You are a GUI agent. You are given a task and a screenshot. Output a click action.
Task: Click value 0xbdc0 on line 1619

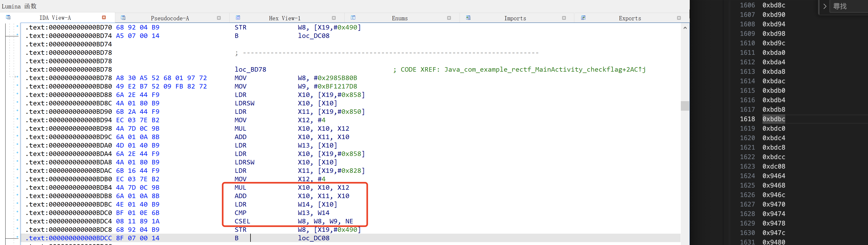coord(774,128)
